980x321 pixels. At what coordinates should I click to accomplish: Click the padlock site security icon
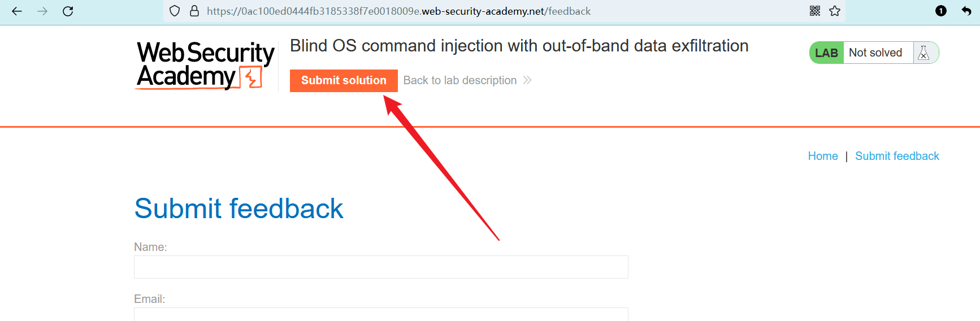[194, 11]
